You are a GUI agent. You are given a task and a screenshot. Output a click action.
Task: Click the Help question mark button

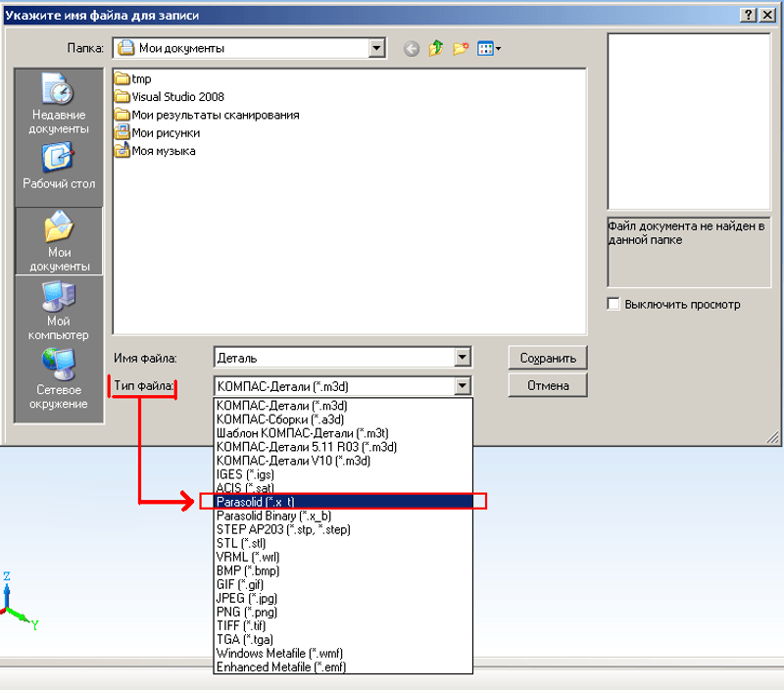(748, 15)
